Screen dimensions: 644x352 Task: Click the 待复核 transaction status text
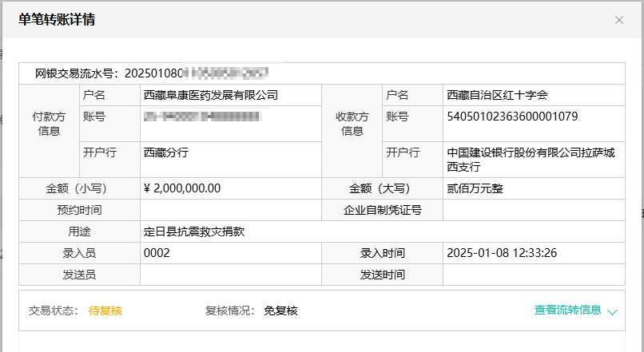105,310
